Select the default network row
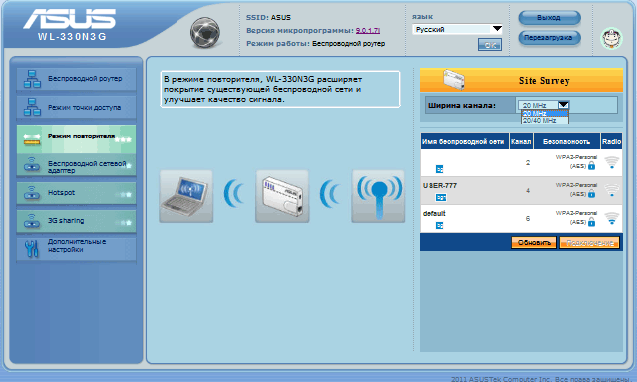Screen dimensions: 637x382 (x=521, y=218)
